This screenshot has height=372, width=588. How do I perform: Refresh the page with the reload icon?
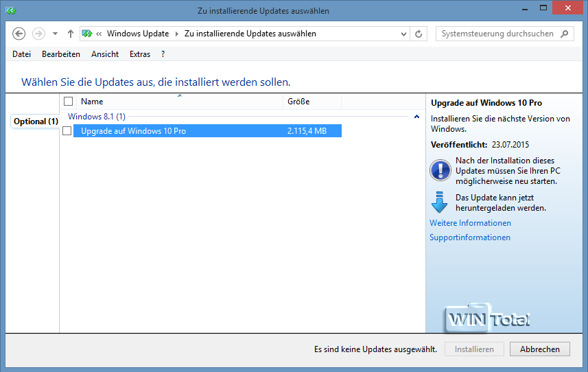point(419,34)
